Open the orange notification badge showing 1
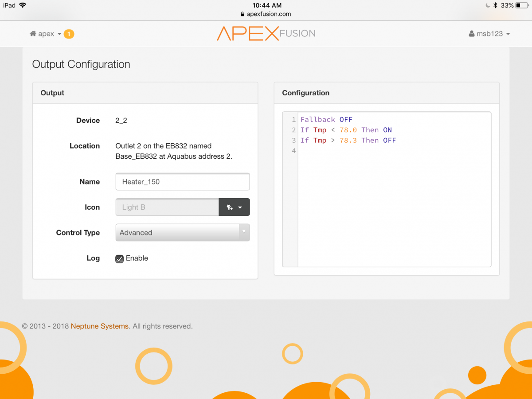This screenshot has width=532, height=399. tap(69, 34)
